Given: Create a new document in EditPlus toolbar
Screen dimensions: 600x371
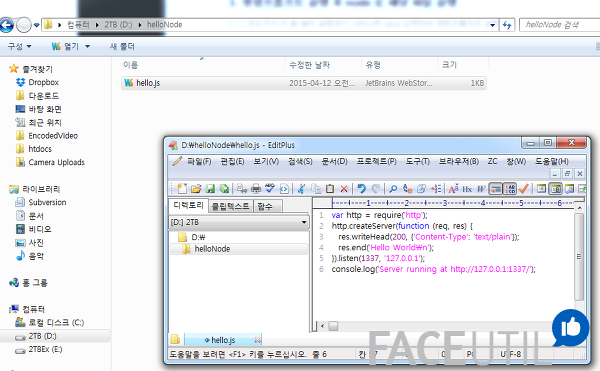Looking at the screenshot, I should click(183, 189).
